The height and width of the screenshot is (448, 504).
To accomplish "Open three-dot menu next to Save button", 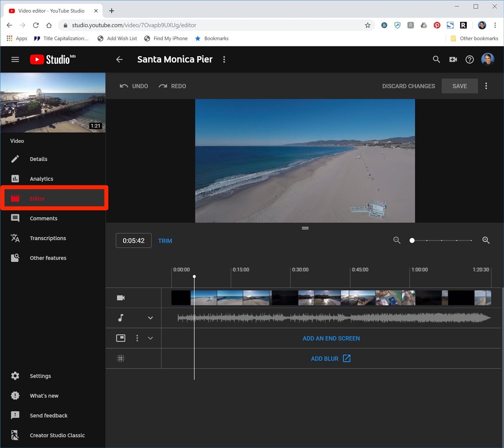I will pyautogui.click(x=486, y=86).
